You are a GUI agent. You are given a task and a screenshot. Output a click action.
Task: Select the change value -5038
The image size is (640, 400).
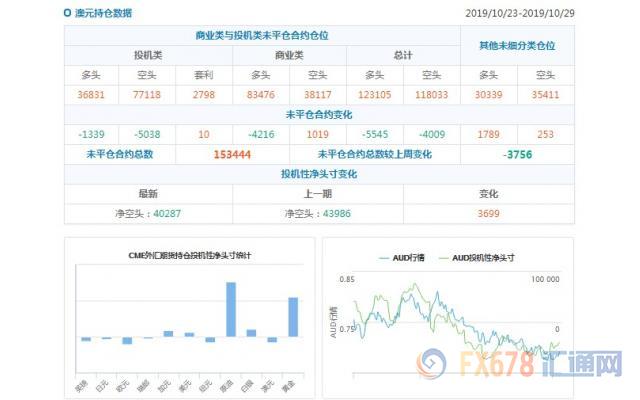(x=147, y=134)
